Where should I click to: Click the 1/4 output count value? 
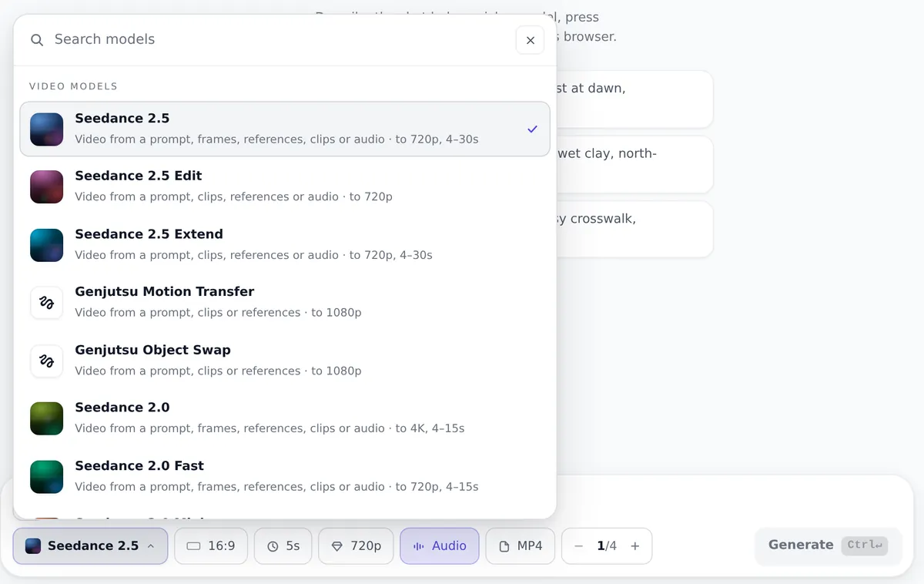click(x=607, y=545)
